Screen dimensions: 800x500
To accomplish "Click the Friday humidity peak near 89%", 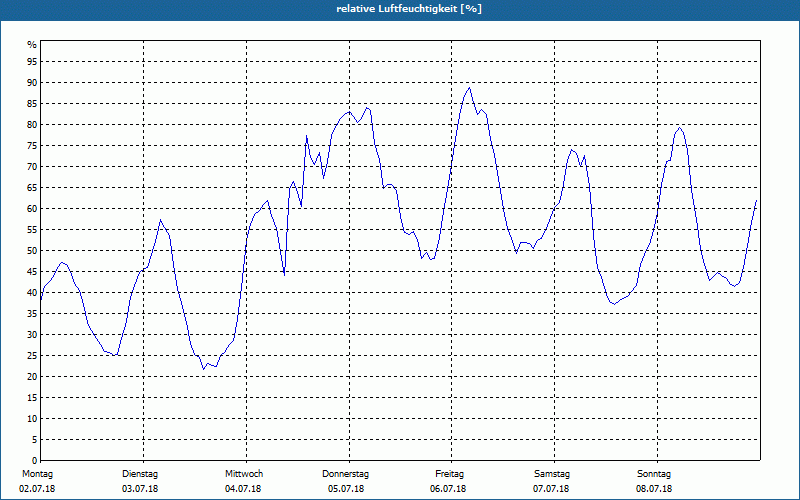I will point(469,88).
